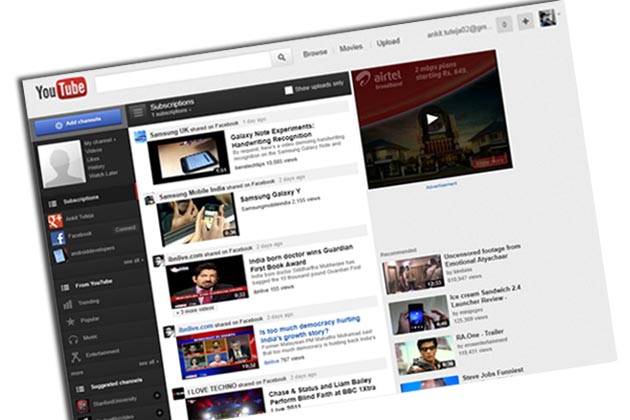Select the Music headphones icon
Screen dimensions: 630x420
point(73,340)
